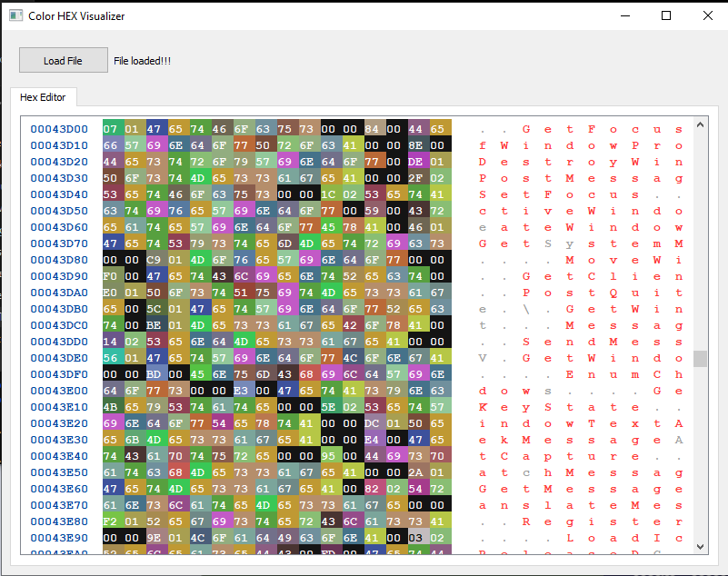Click byte 76 in row 00043D50
728x576 pixels.
pos(179,211)
